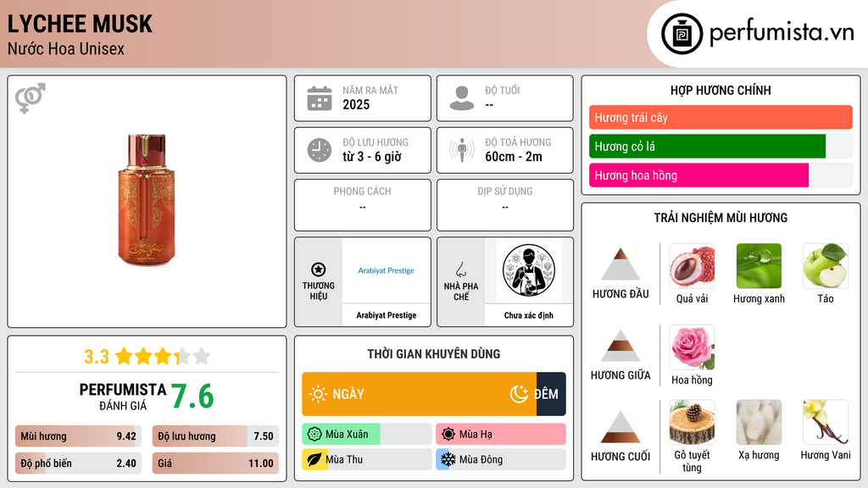Click the Độ phổ biến 2.40 rating bar
868x488 pixels.
click(x=78, y=463)
